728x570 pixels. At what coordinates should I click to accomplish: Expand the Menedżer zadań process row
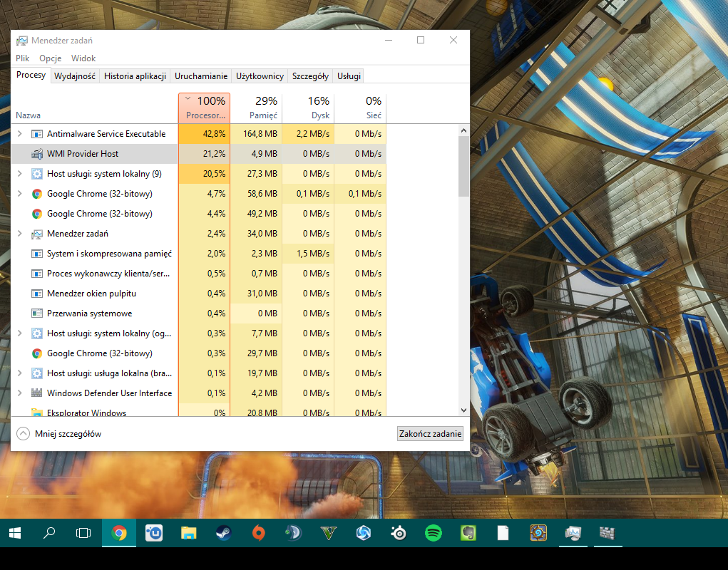click(19, 233)
